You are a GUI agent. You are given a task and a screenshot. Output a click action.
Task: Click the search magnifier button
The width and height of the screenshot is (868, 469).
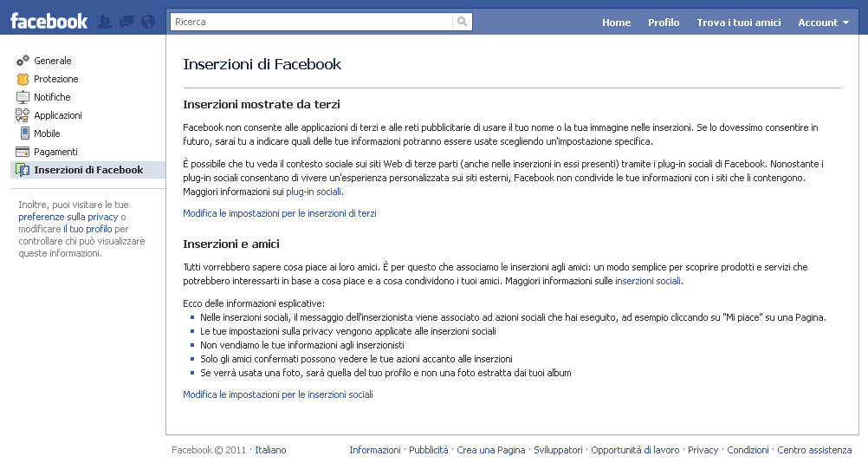(x=463, y=22)
